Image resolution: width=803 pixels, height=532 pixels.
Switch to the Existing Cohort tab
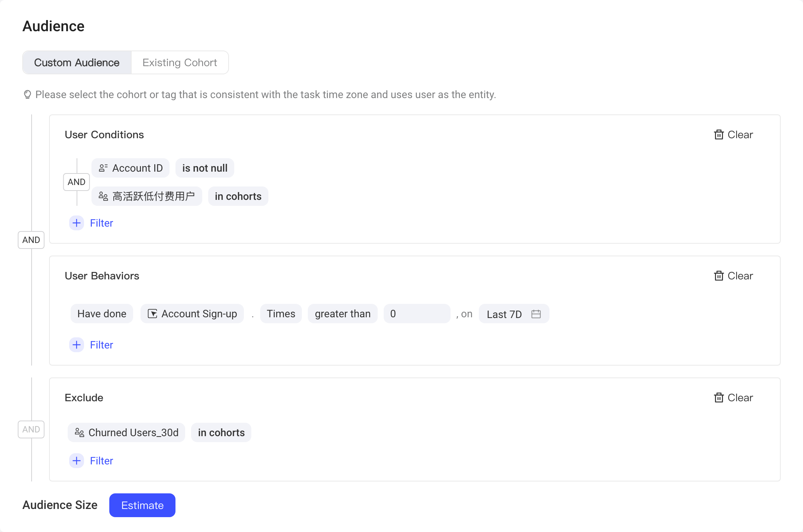coord(180,62)
